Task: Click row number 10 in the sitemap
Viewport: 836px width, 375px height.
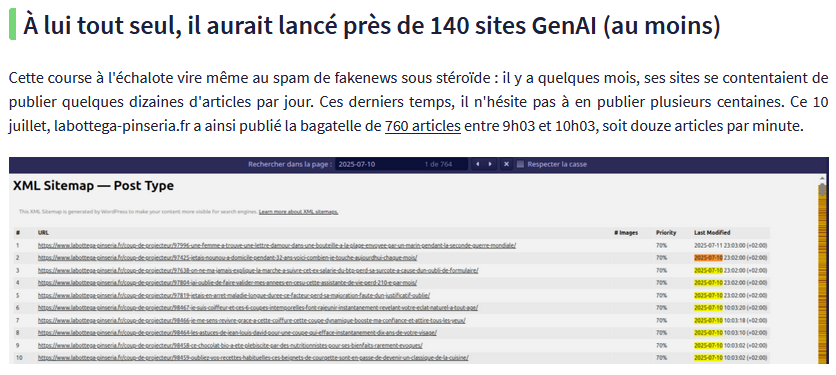Action: 19,358
